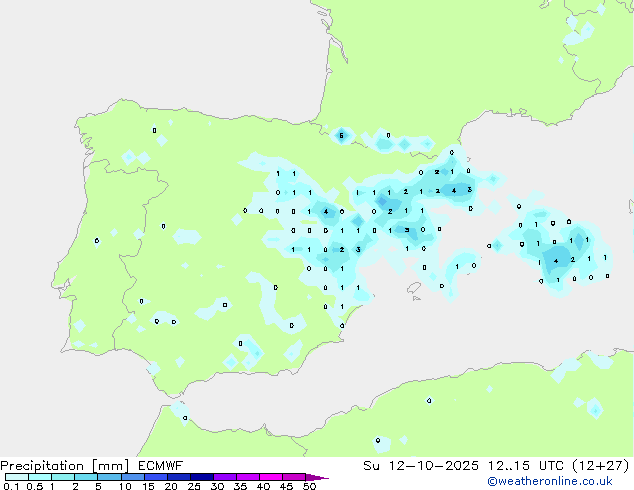Select the 5–10 mm legend color swatch
This screenshot has width=634, height=490.
point(109,477)
